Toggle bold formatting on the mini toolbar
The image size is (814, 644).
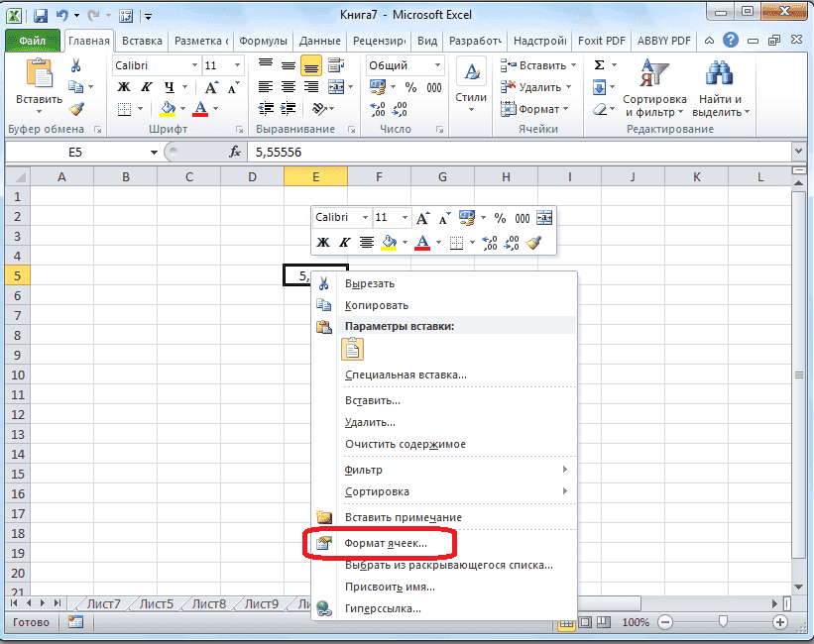(x=321, y=242)
